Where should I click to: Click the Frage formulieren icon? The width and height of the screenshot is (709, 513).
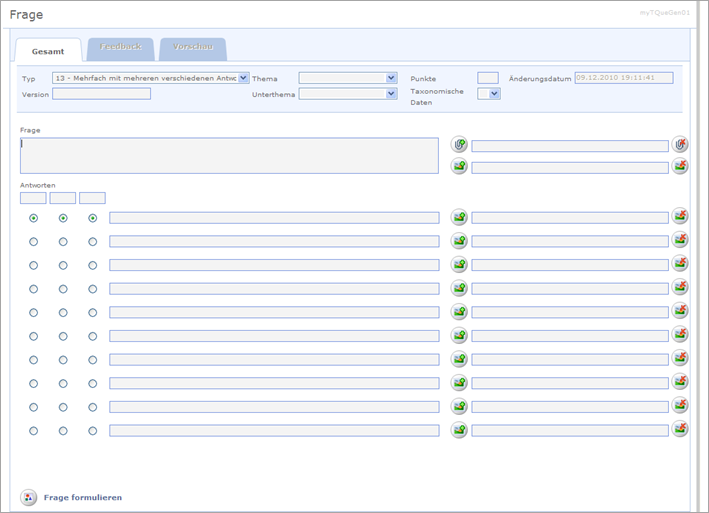28,497
